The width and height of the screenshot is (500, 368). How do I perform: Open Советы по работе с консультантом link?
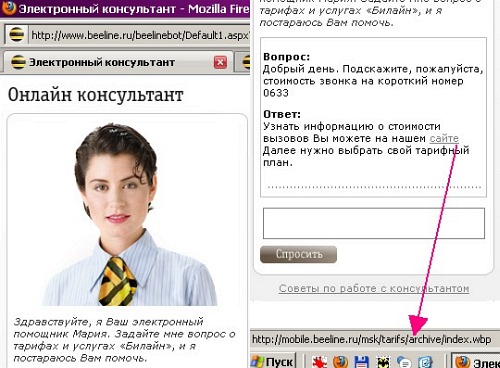[x=374, y=288]
